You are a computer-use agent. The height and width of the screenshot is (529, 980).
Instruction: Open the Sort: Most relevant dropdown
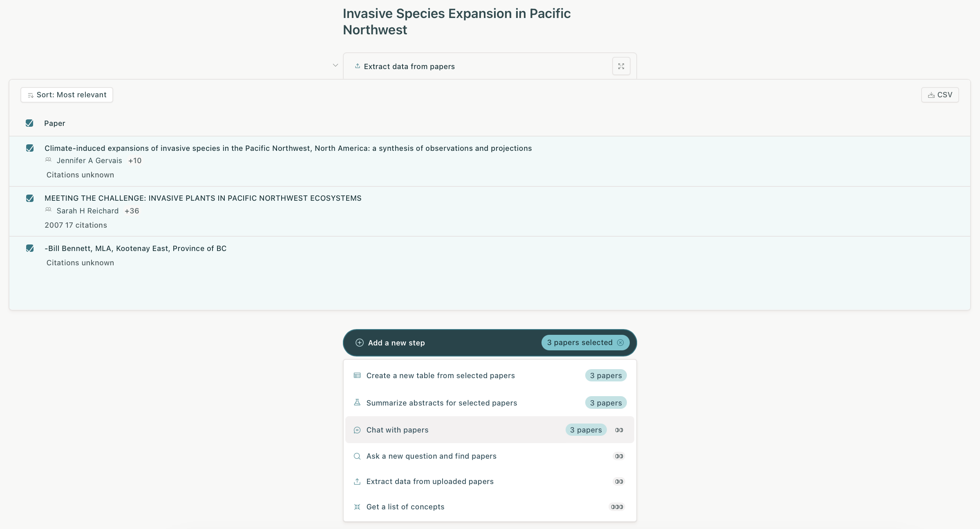pos(67,95)
